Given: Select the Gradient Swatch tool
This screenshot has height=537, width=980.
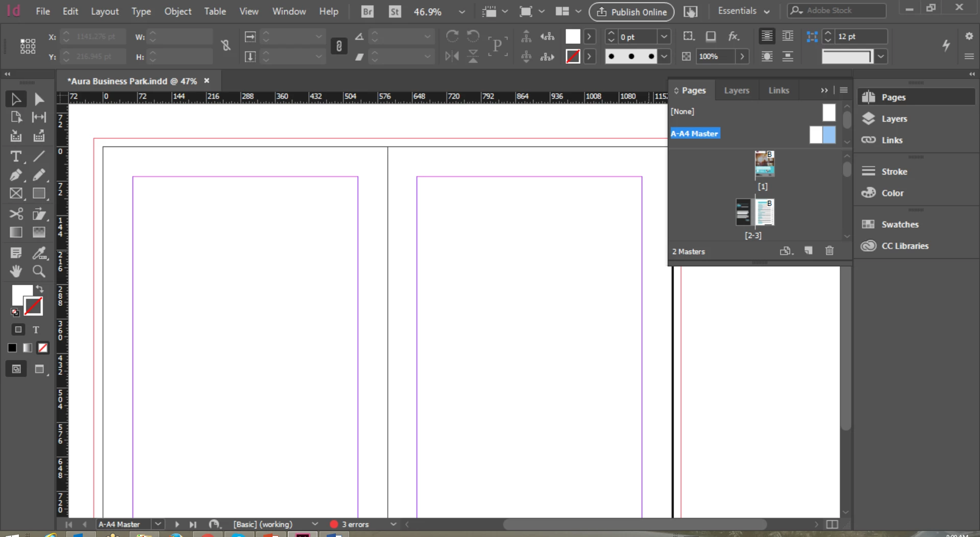Looking at the screenshot, I should click(16, 232).
